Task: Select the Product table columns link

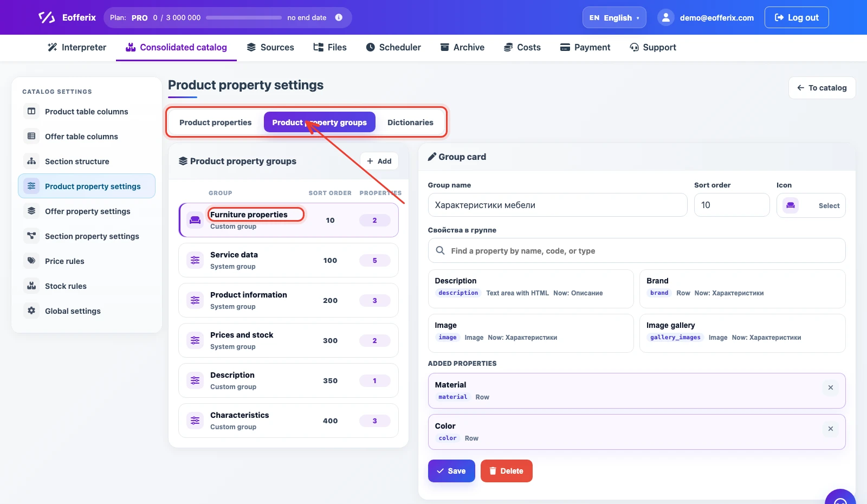Action: (x=87, y=112)
